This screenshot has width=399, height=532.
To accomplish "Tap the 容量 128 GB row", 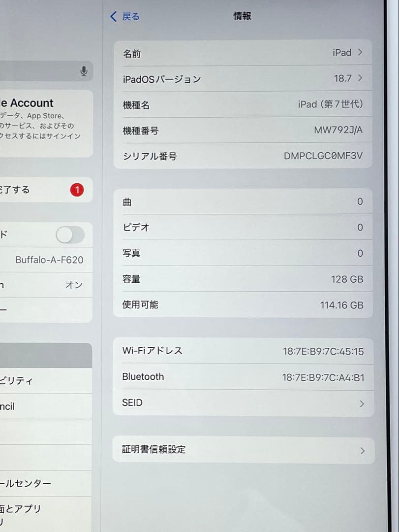I will (243, 279).
